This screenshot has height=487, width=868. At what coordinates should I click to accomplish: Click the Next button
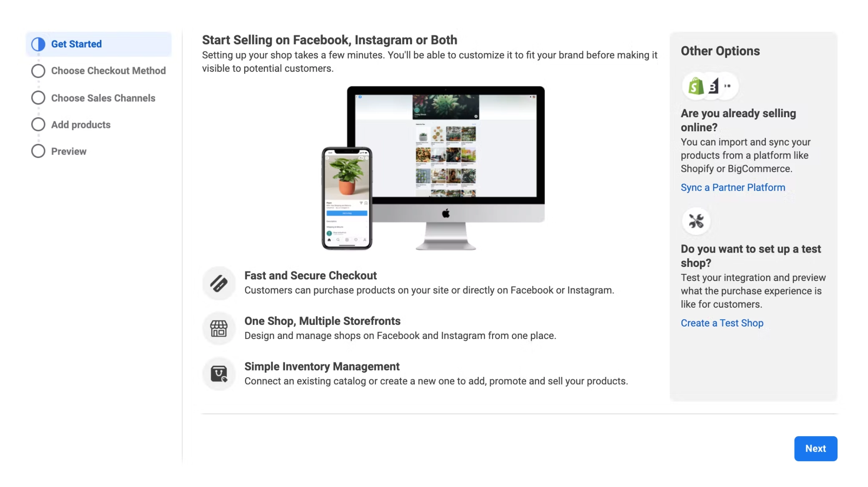(815, 448)
